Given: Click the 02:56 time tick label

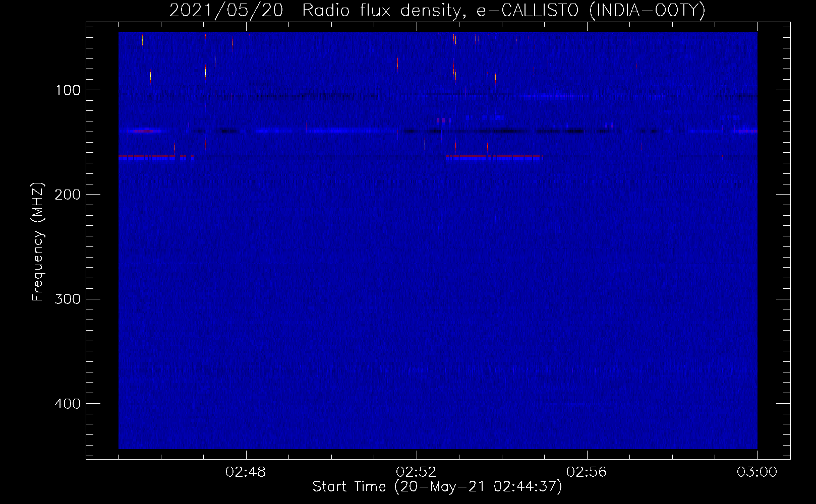Looking at the screenshot, I should [587, 472].
